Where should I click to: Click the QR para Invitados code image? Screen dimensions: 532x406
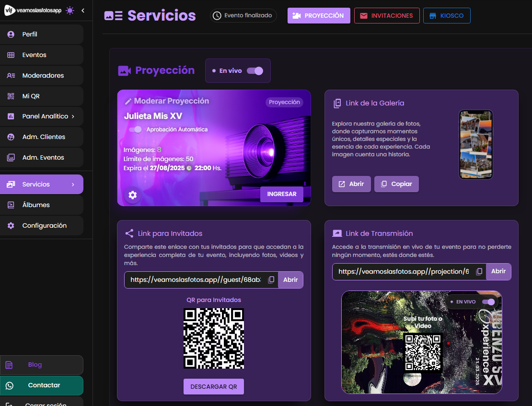click(214, 338)
